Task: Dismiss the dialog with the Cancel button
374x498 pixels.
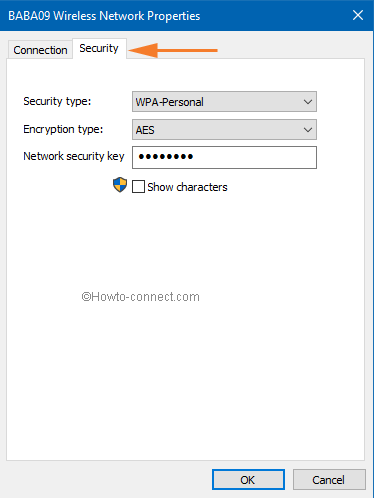Action: [x=329, y=480]
